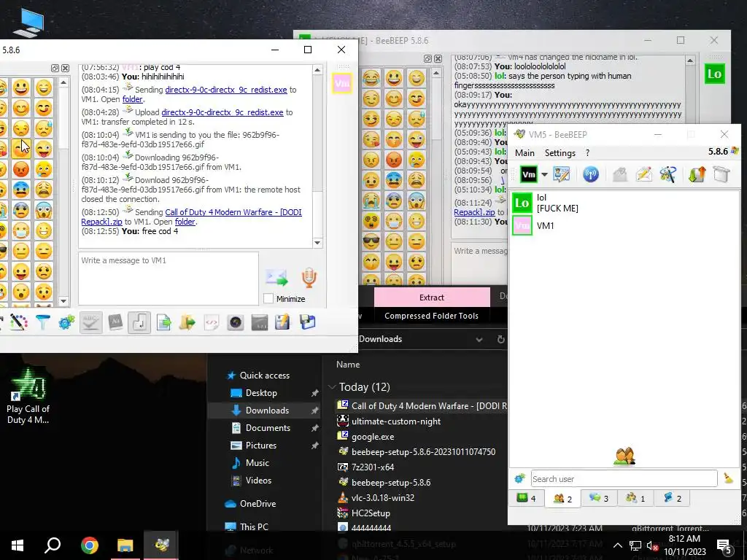Open folder link after Call of Duty sending
This screenshot has height=560, width=747.
click(185, 222)
